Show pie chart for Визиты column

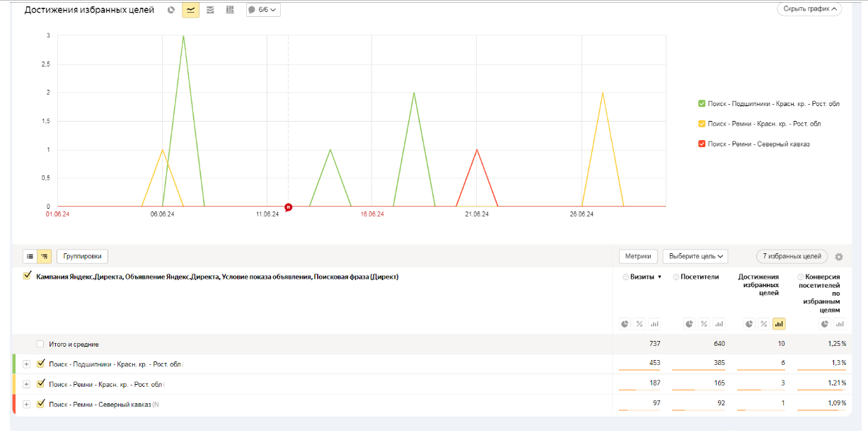[x=625, y=324]
